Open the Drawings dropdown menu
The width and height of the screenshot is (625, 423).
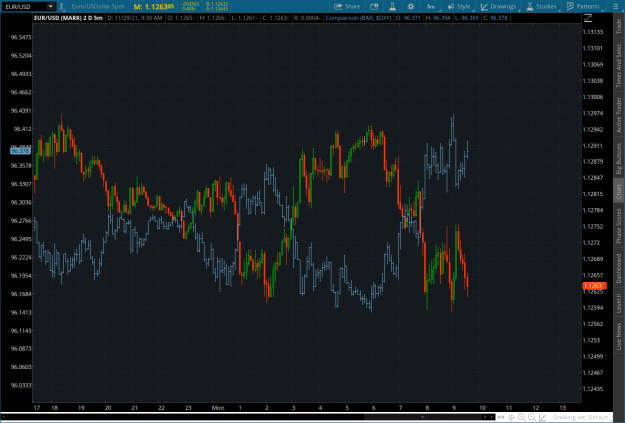coord(499,6)
